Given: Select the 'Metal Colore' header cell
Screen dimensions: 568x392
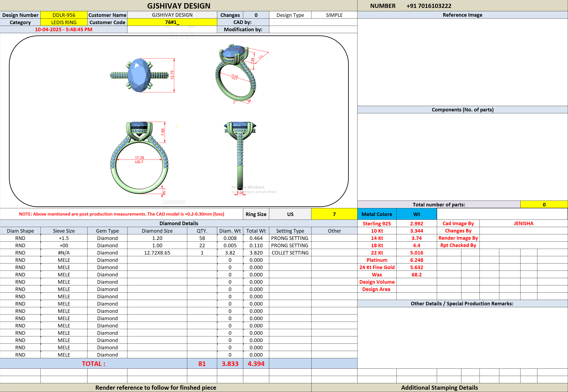Looking at the screenshot, I should click(x=377, y=214).
